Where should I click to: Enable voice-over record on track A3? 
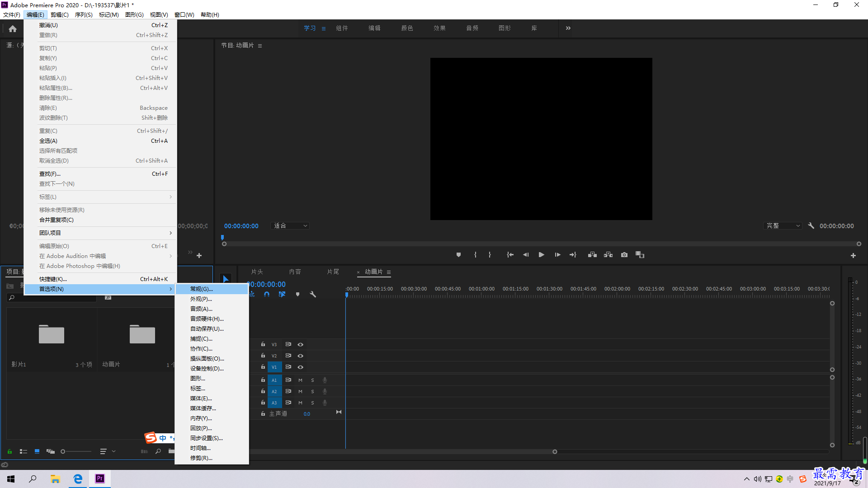point(325,403)
